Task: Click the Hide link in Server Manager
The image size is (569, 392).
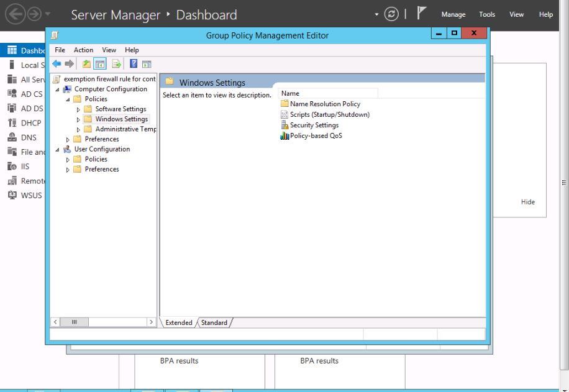Action: click(x=527, y=202)
